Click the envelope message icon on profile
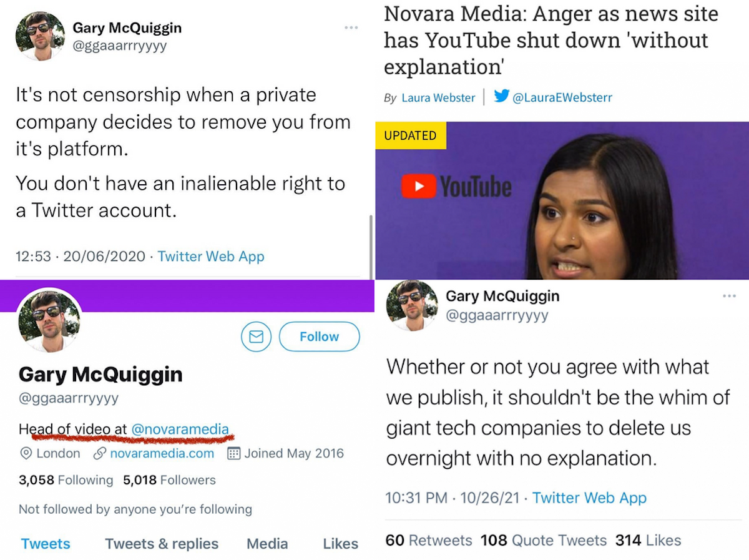This screenshot has height=560, width=749. (x=256, y=336)
